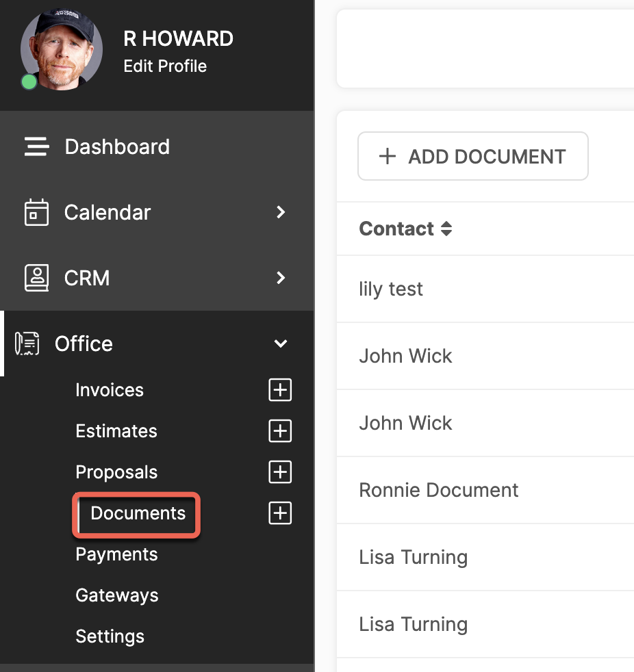Open the Edit Profile link
The width and height of the screenshot is (634, 672).
[165, 66]
